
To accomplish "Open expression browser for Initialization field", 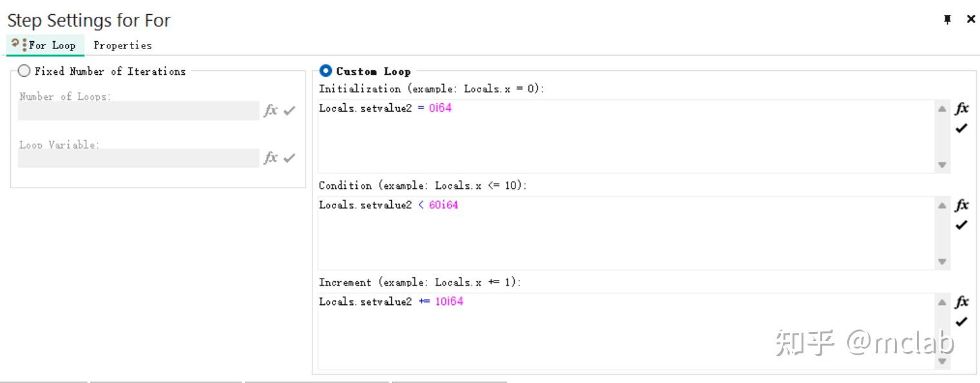I will [961, 108].
